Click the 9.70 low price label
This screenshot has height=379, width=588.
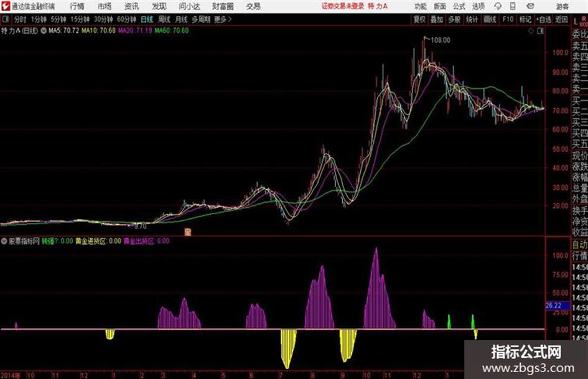140,227
